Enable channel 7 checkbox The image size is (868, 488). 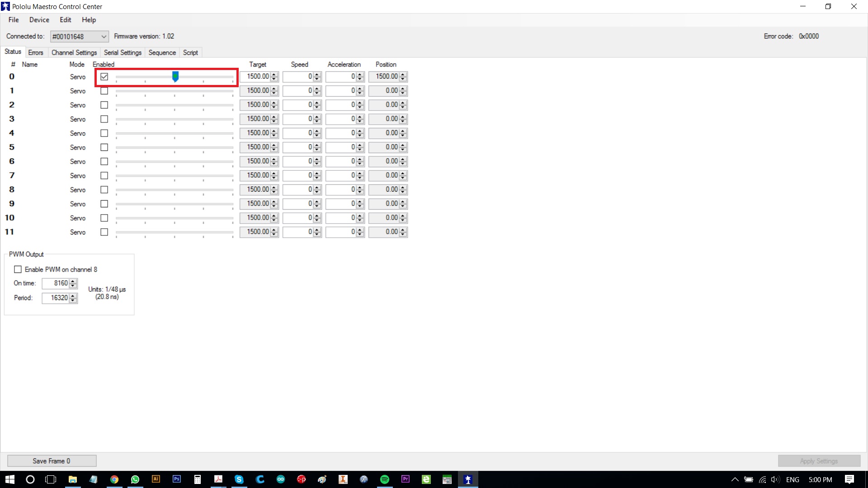(104, 176)
